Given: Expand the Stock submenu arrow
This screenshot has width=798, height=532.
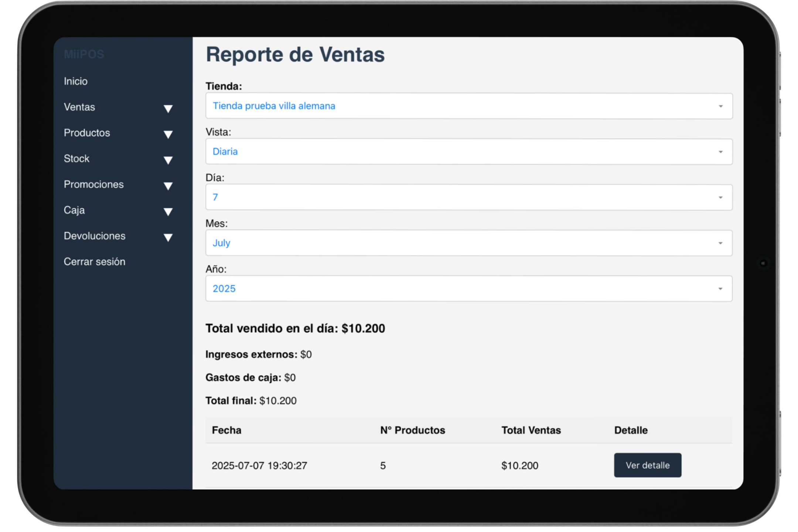Looking at the screenshot, I should tap(168, 160).
